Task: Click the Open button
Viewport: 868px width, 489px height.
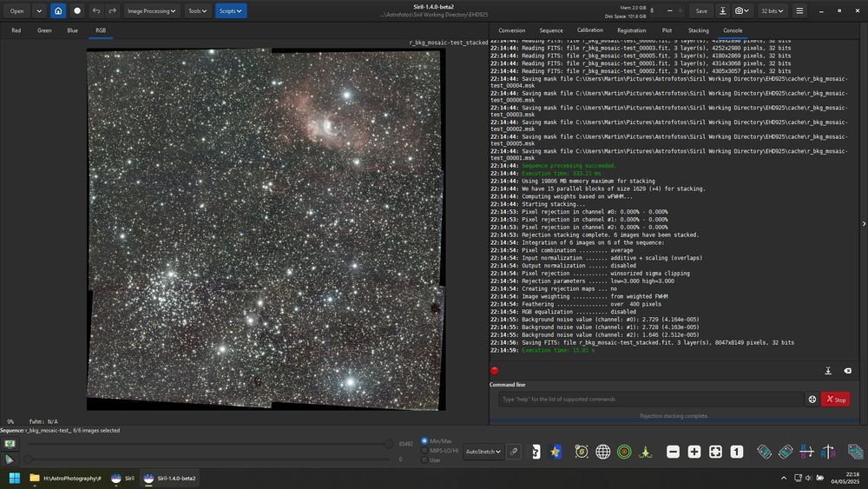Action: pyautogui.click(x=16, y=10)
